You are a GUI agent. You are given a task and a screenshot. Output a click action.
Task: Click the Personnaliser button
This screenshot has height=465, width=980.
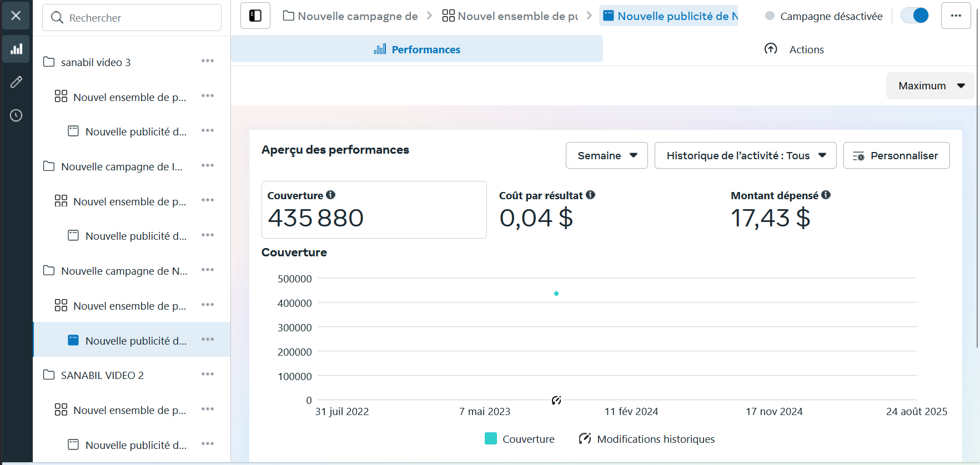pyautogui.click(x=896, y=155)
